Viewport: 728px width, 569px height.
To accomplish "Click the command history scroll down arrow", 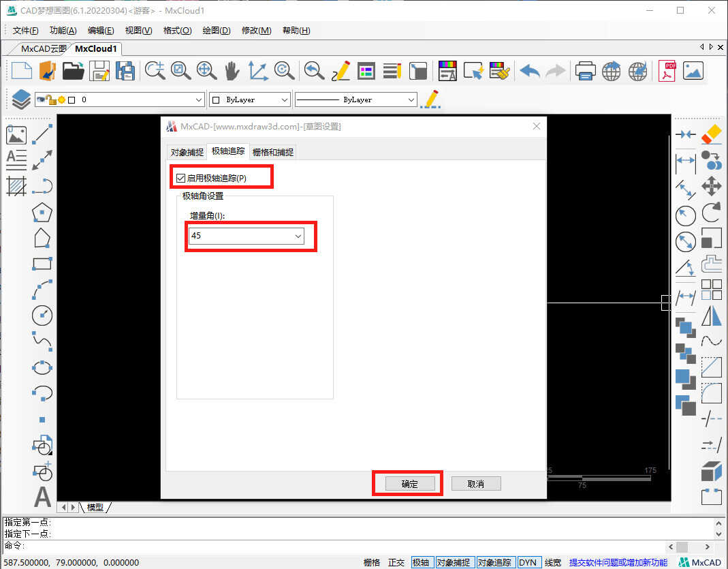I will coord(718,534).
